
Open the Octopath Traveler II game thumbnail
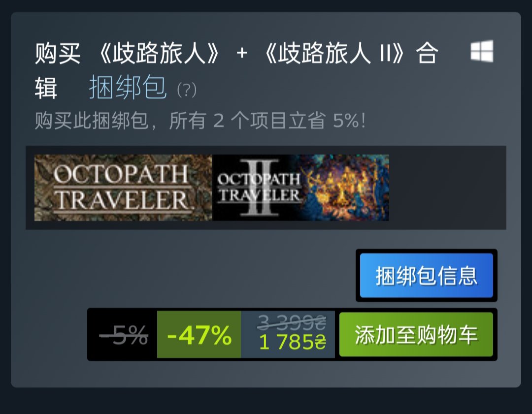(x=300, y=188)
